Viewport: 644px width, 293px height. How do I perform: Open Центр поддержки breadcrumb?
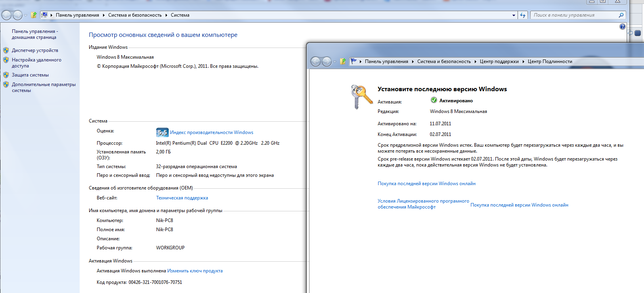coord(499,61)
